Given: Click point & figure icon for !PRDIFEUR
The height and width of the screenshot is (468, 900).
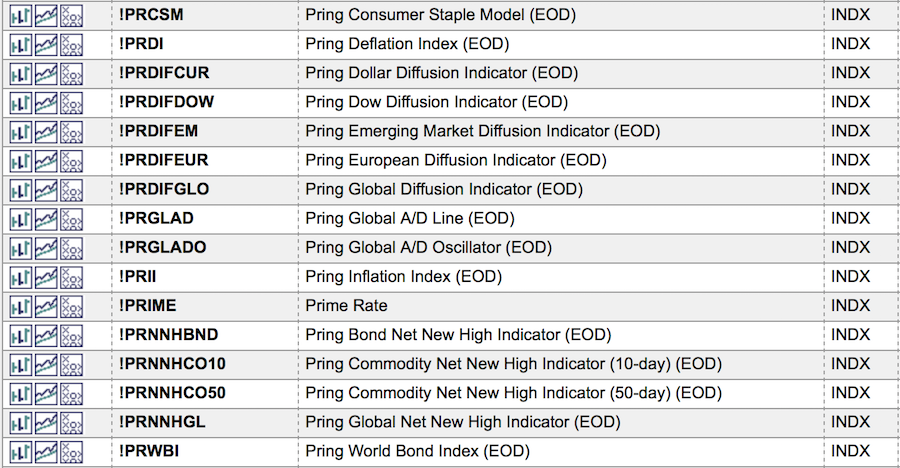Looking at the screenshot, I should (x=71, y=160).
